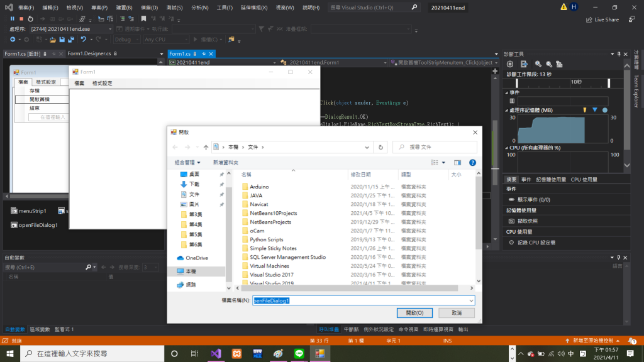Viewport: 644px width, 362px height.
Task: Click 新增資料夾 new folder button
Action: pyautogui.click(x=226, y=163)
